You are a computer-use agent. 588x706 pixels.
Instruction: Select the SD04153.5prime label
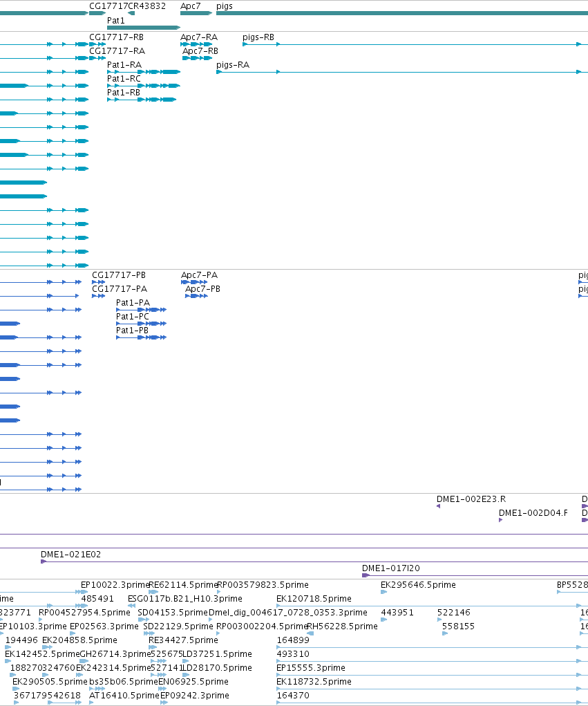click(x=173, y=613)
